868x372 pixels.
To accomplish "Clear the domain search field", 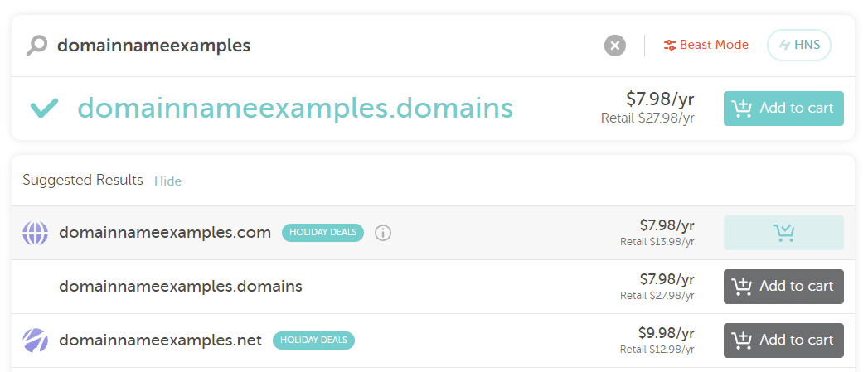I will point(614,46).
